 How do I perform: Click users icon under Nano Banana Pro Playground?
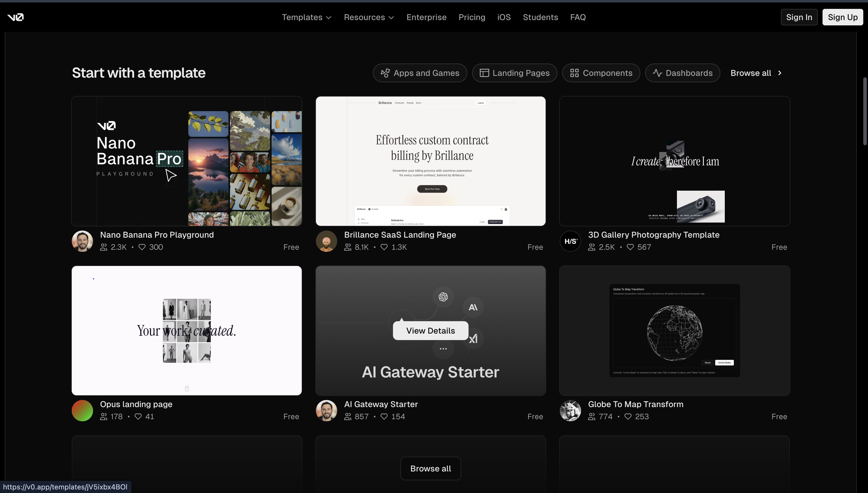104,247
